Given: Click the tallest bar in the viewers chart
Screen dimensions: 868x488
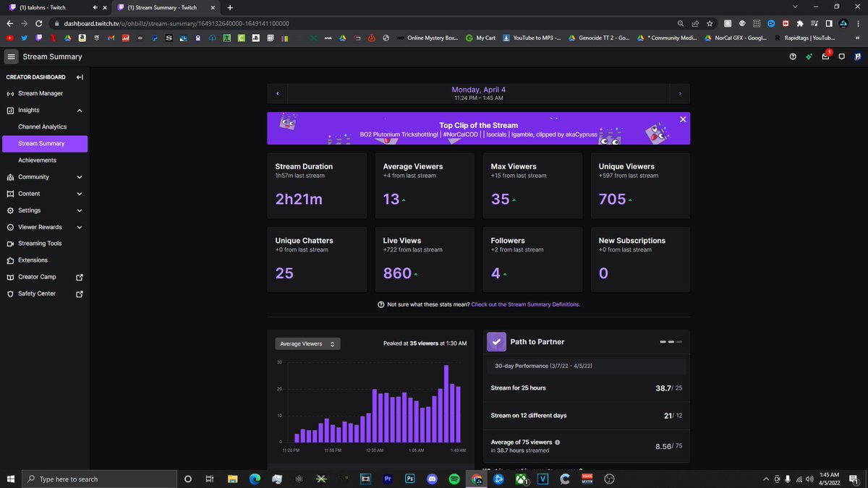Looking at the screenshot, I should tap(446, 404).
